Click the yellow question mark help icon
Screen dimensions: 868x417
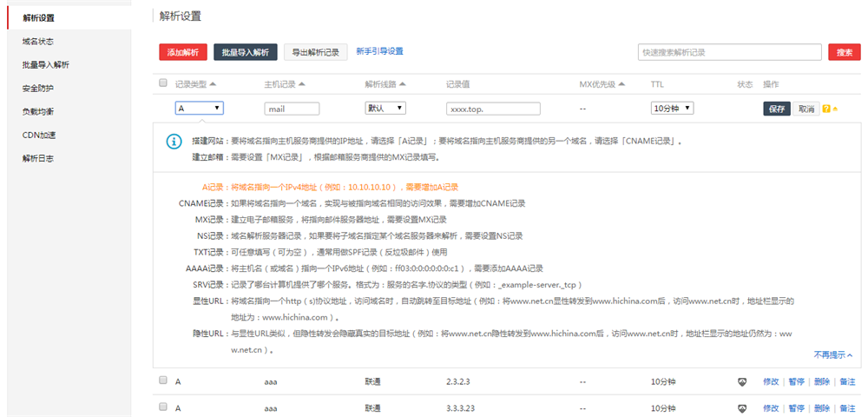[x=825, y=109]
